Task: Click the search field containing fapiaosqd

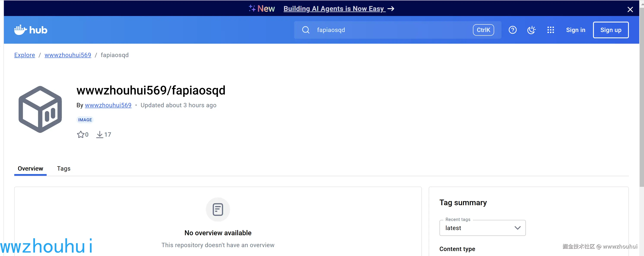Action: coord(398,30)
